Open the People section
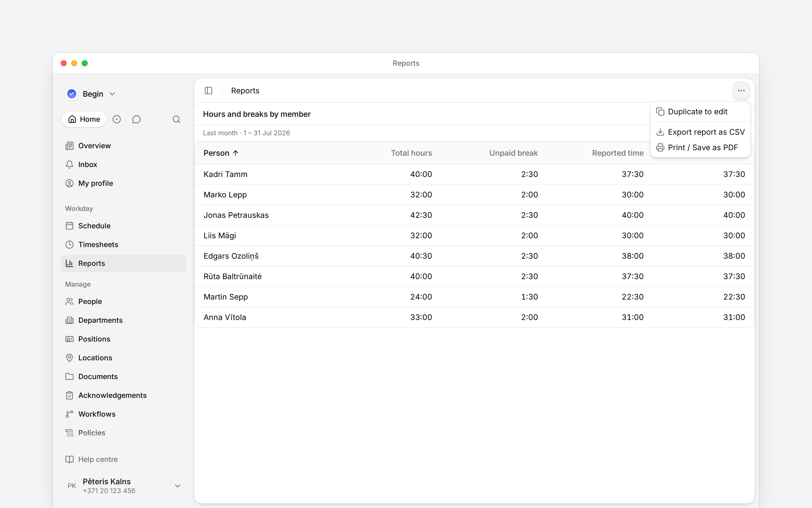 (x=124, y=301)
